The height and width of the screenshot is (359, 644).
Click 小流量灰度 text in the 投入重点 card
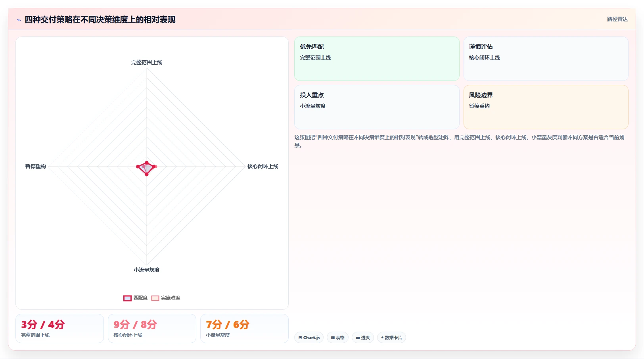(x=313, y=106)
